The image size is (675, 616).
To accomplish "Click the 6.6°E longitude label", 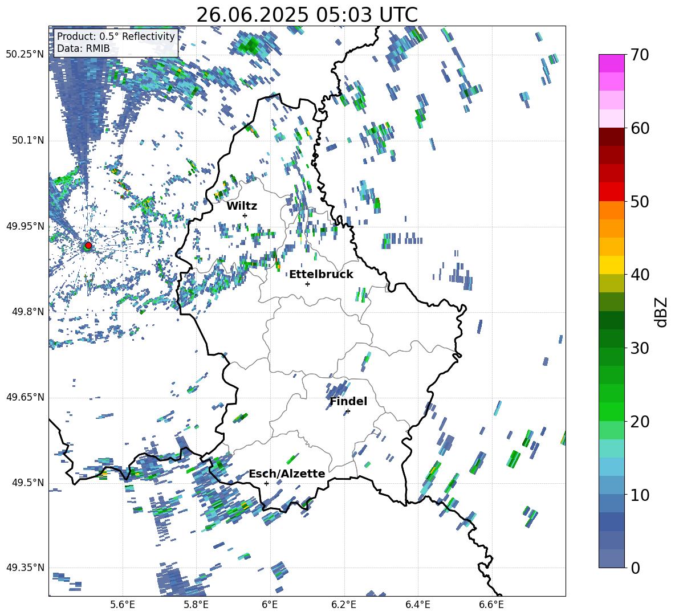I will [491, 605].
